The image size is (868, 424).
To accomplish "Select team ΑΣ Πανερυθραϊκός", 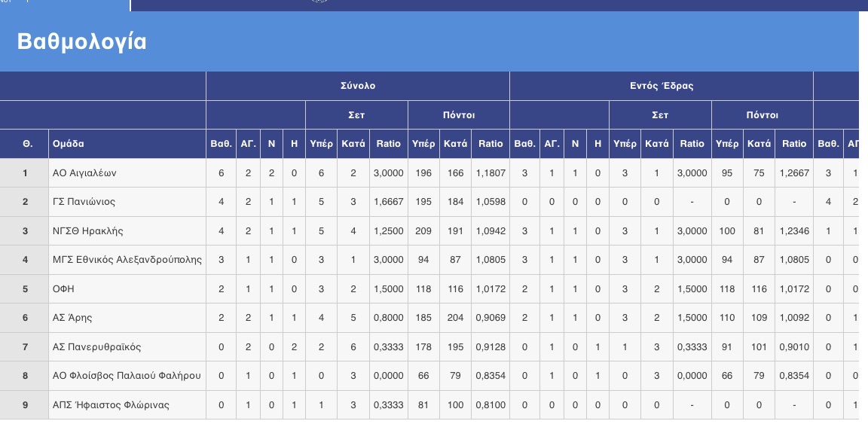I will point(97,347).
